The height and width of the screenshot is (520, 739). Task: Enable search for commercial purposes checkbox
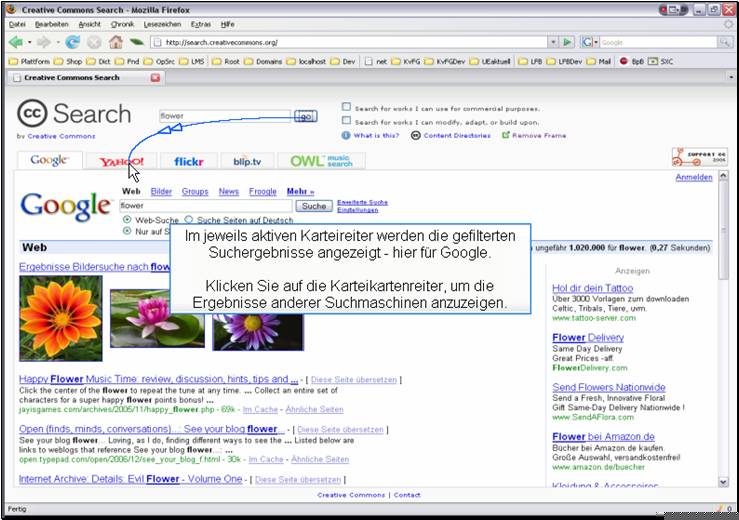coord(346,107)
